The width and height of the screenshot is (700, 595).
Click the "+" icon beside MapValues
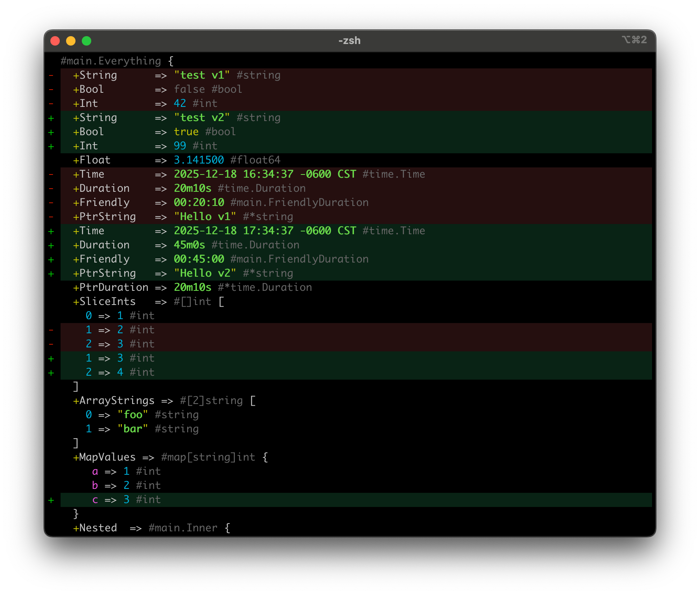point(76,457)
